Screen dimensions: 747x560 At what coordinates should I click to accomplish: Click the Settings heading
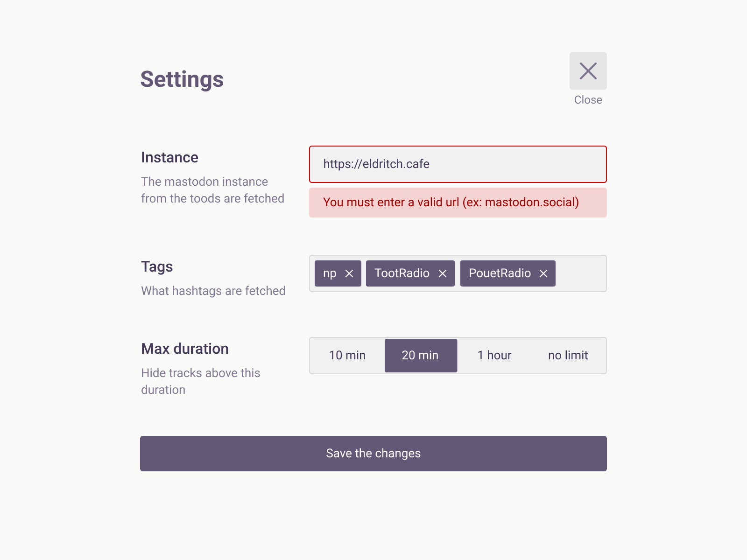pos(182,79)
